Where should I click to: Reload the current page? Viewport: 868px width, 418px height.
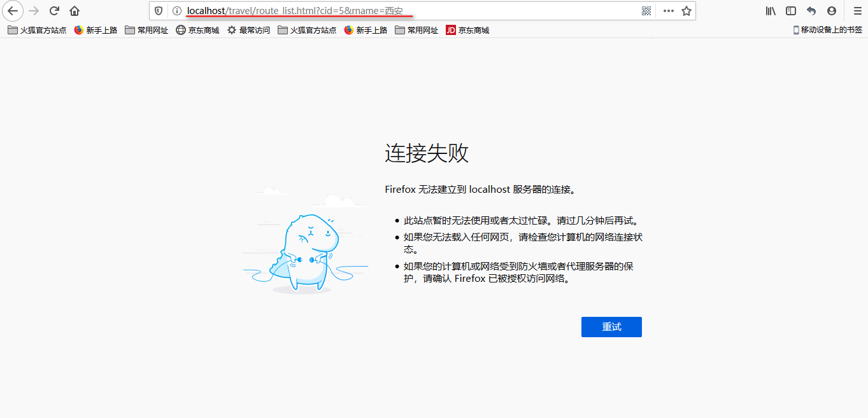55,11
